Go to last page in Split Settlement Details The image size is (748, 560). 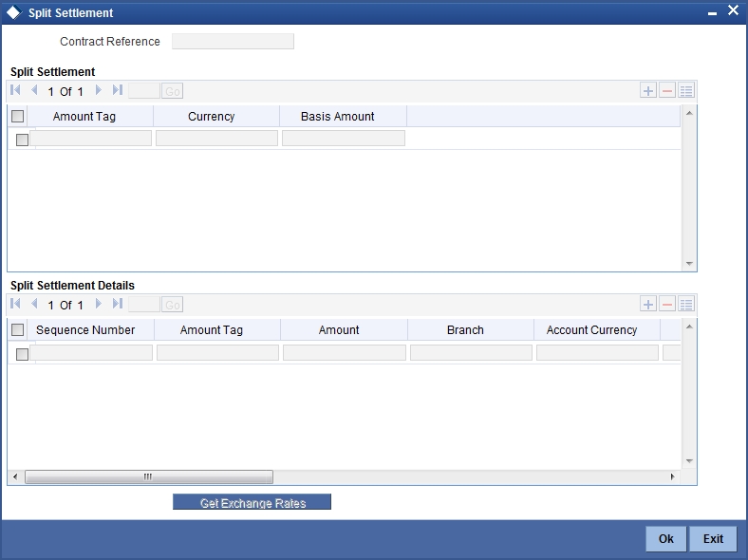118,304
